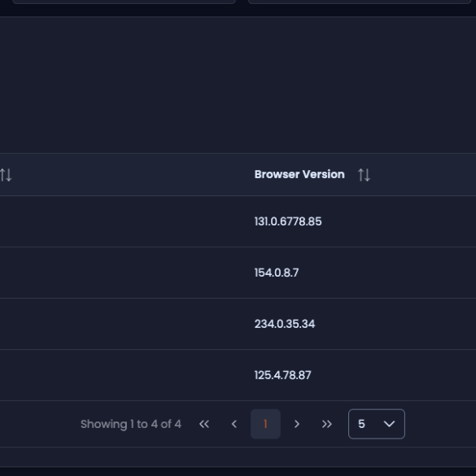Jump to last page with double-right chevron

coord(326,424)
